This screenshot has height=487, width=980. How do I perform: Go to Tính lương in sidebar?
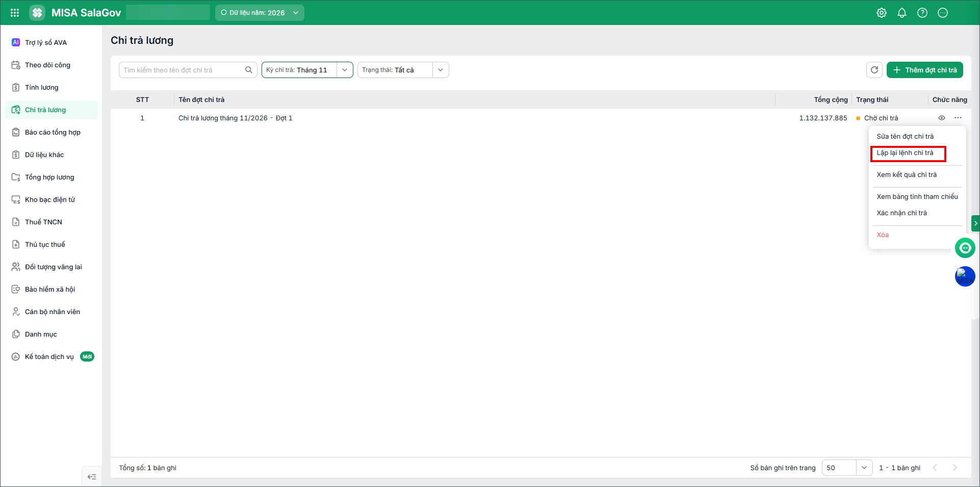[x=42, y=87]
